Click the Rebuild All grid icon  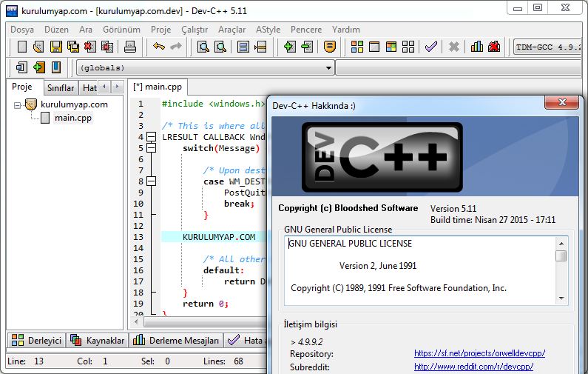(408, 47)
